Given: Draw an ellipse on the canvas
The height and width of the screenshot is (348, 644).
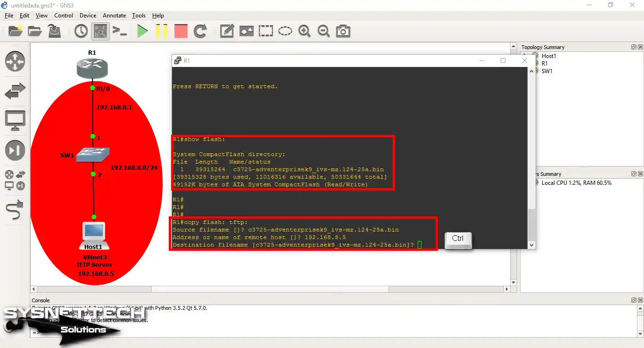Looking at the screenshot, I should click(285, 31).
